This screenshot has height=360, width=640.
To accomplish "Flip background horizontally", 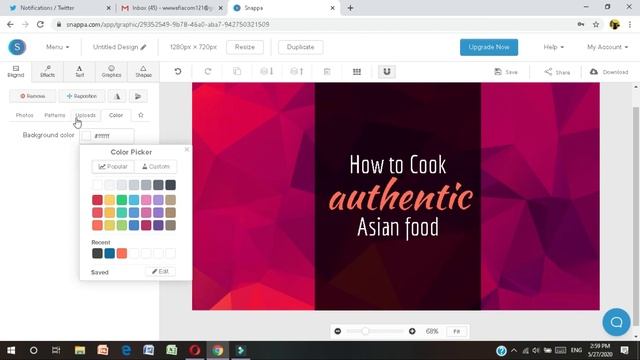I will 117,96.
